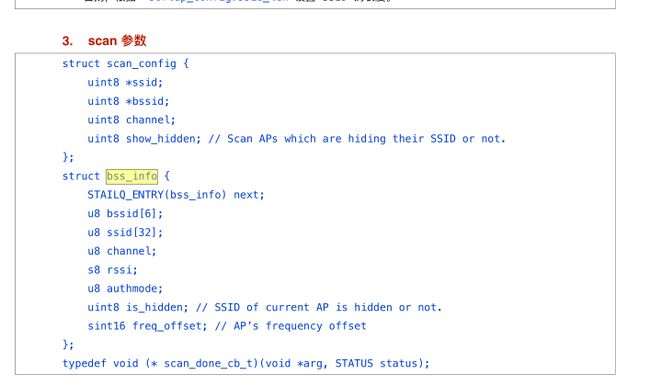This screenshot has height=386, width=650.
Task: Click the 'u8 channel;' line in bss_info
Action: point(122,251)
